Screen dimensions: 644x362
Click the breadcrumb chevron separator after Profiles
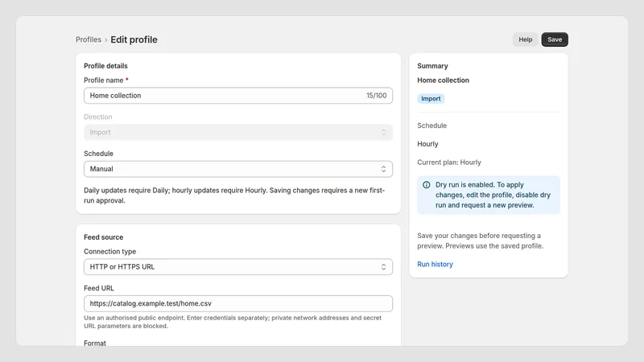(106, 39)
